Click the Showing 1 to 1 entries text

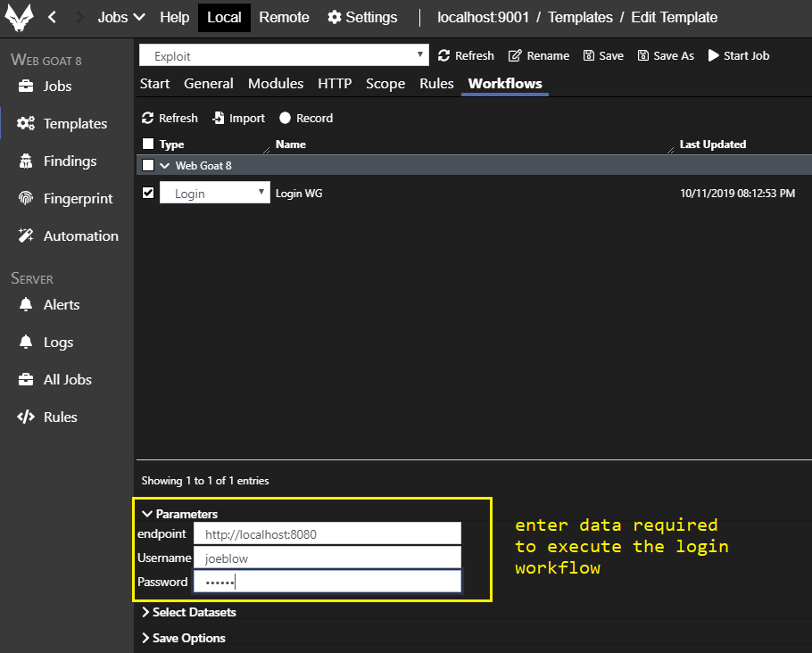tap(205, 481)
